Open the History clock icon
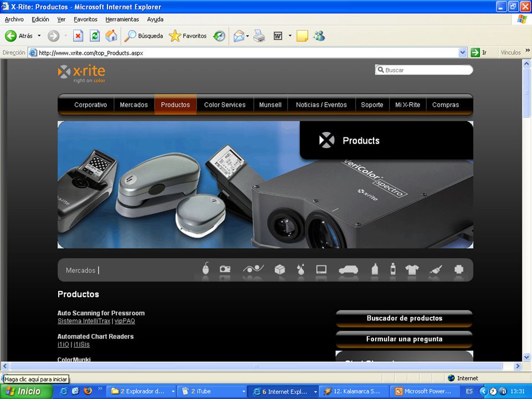This screenshot has width=532, height=399. tap(219, 35)
